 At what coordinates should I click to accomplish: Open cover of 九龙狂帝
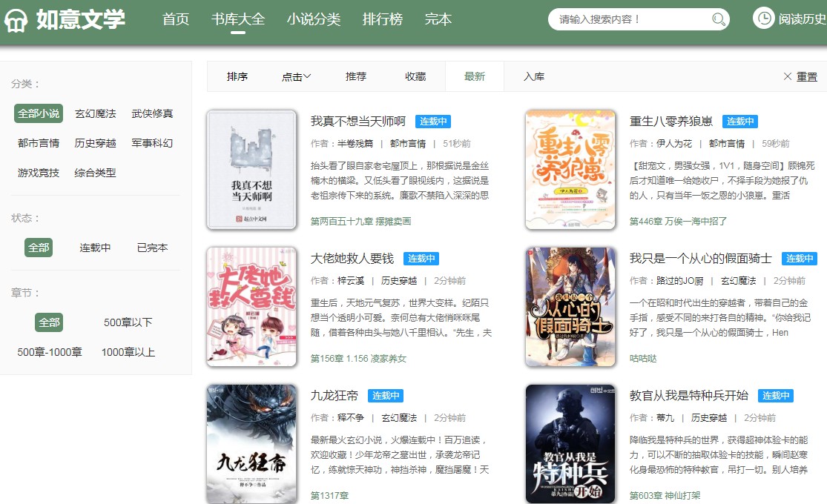(x=251, y=444)
